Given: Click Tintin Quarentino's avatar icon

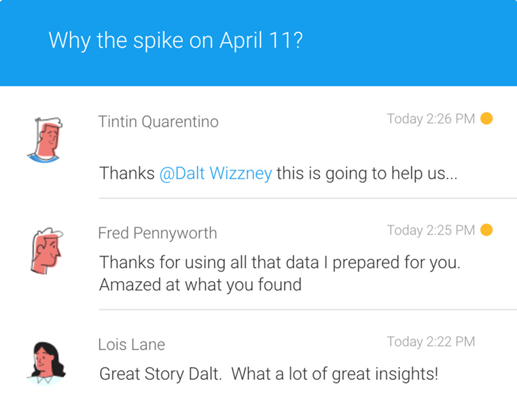Looking at the screenshot, I should [45, 140].
